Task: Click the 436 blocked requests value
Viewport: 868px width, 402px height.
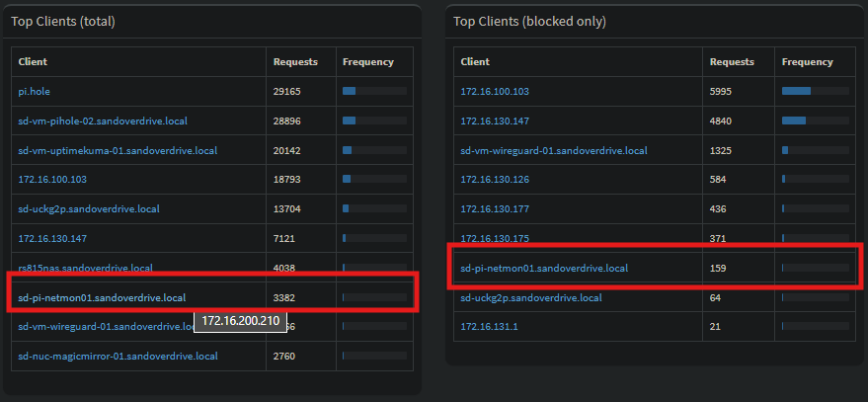Action: (718, 208)
